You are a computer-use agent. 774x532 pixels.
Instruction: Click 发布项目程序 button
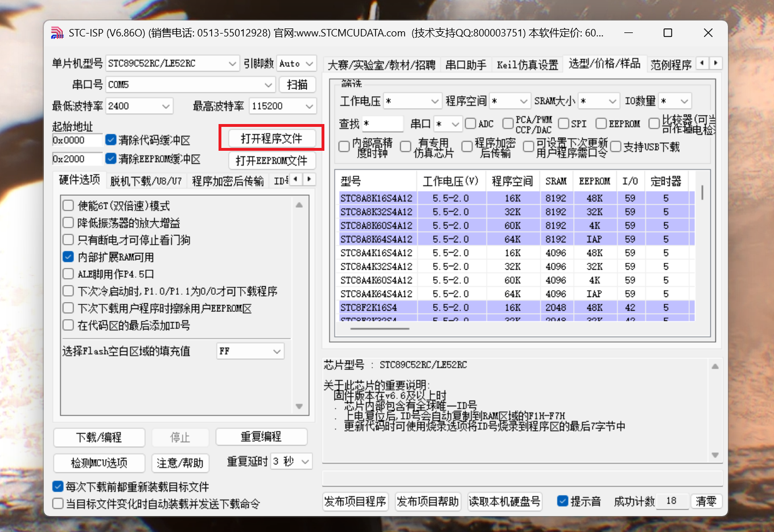point(355,501)
